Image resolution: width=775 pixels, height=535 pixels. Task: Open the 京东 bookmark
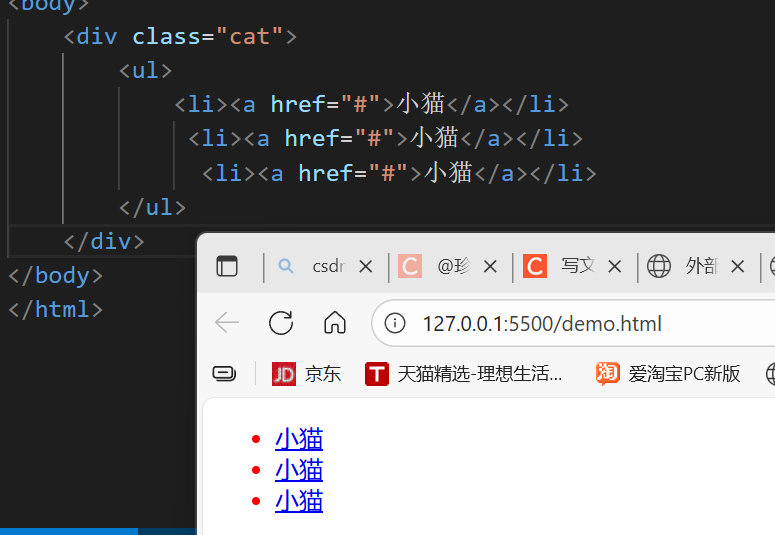pos(306,374)
